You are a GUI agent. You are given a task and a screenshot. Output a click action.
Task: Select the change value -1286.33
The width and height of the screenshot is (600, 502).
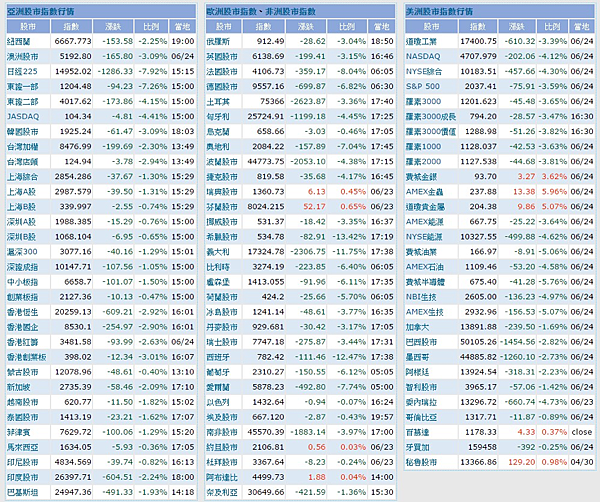(x=115, y=72)
